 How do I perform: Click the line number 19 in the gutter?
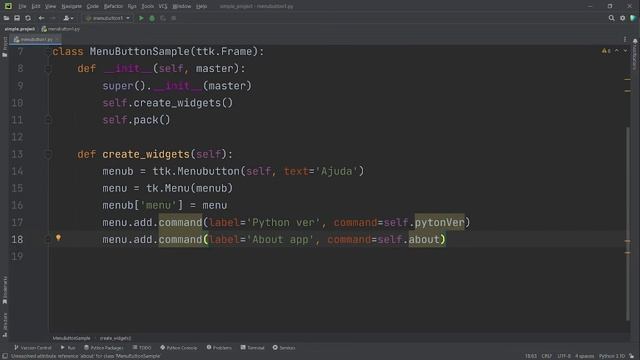pyautogui.click(x=17, y=257)
